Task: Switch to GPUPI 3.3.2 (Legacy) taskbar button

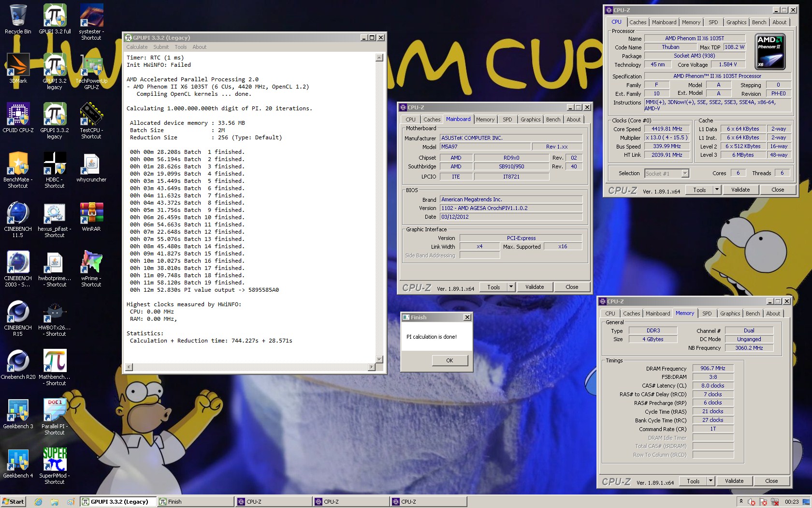Action: pos(118,502)
